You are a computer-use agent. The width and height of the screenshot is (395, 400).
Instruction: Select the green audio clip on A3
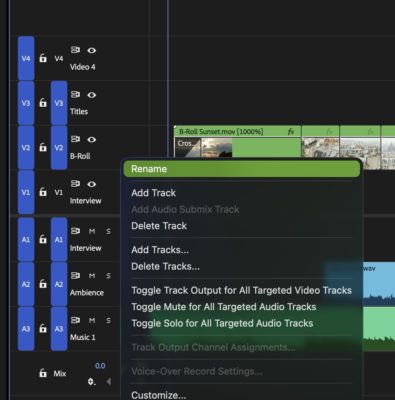(378, 329)
